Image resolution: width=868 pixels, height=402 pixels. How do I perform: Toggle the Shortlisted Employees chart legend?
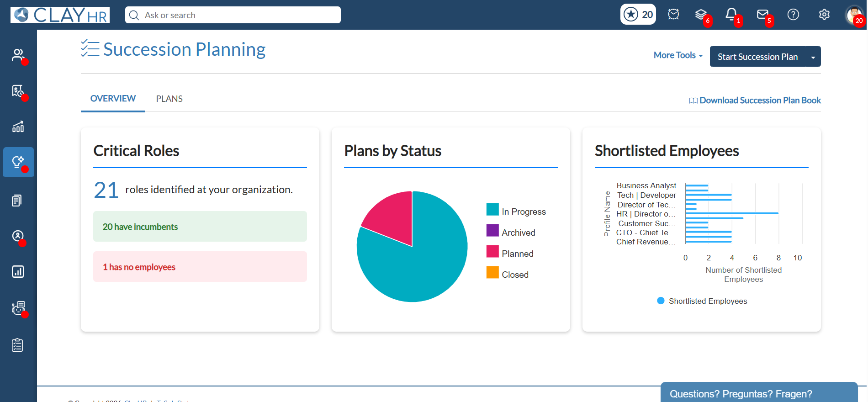click(x=702, y=301)
